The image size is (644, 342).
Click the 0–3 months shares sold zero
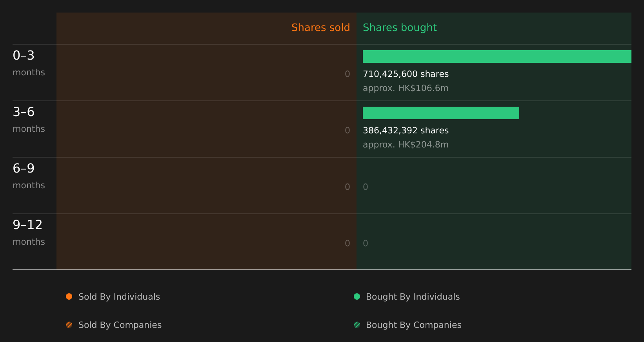pyautogui.click(x=347, y=74)
